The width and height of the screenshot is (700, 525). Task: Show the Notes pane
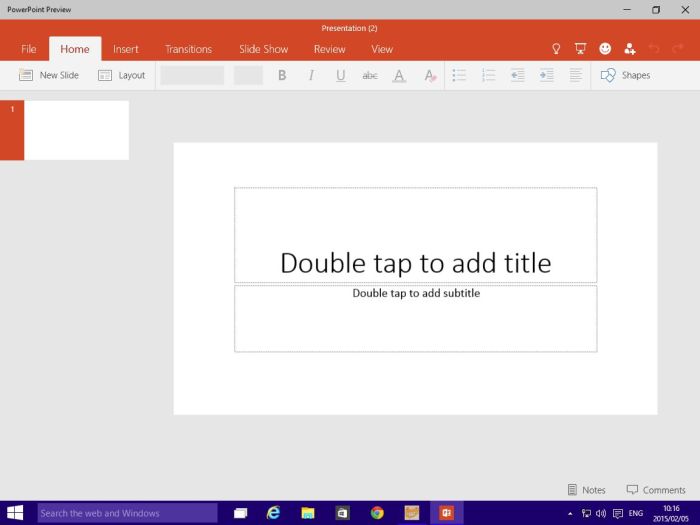(586, 490)
